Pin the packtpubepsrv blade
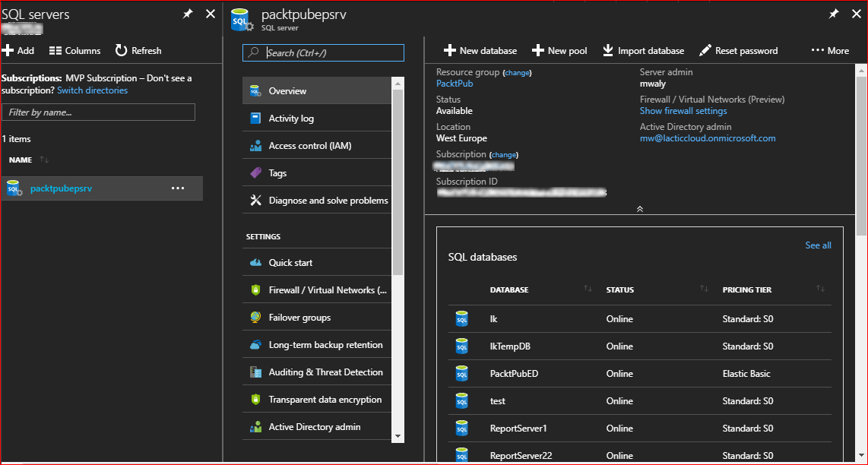 pos(834,14)
